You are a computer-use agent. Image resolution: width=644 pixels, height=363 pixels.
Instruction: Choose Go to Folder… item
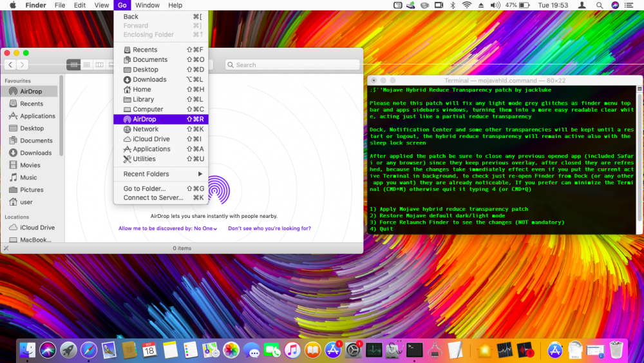(x=161, y=188)
